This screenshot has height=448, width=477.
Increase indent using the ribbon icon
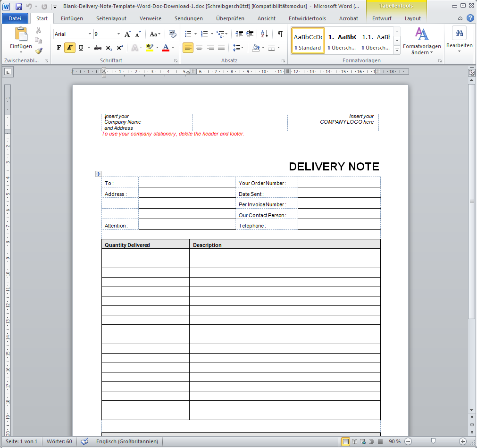250,34
